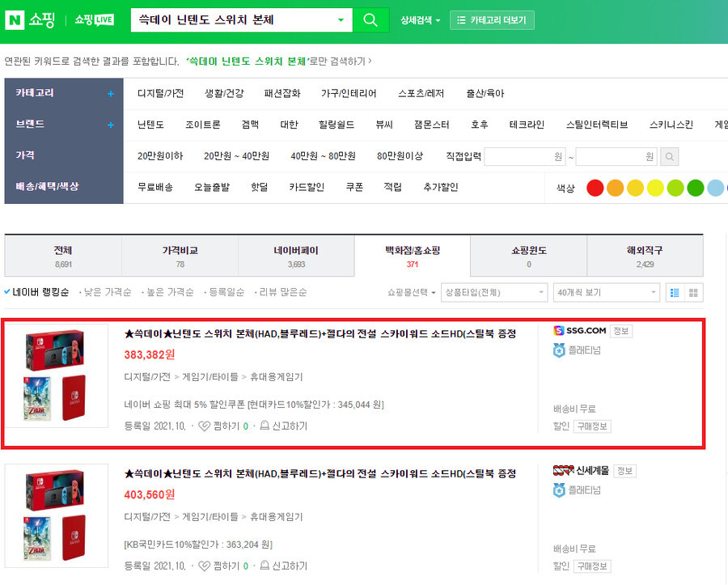Open 상품타입(전체) dropdown
The width and height of the screenshot is (728, 585).
pyautogui.click(x=494, y=293)
